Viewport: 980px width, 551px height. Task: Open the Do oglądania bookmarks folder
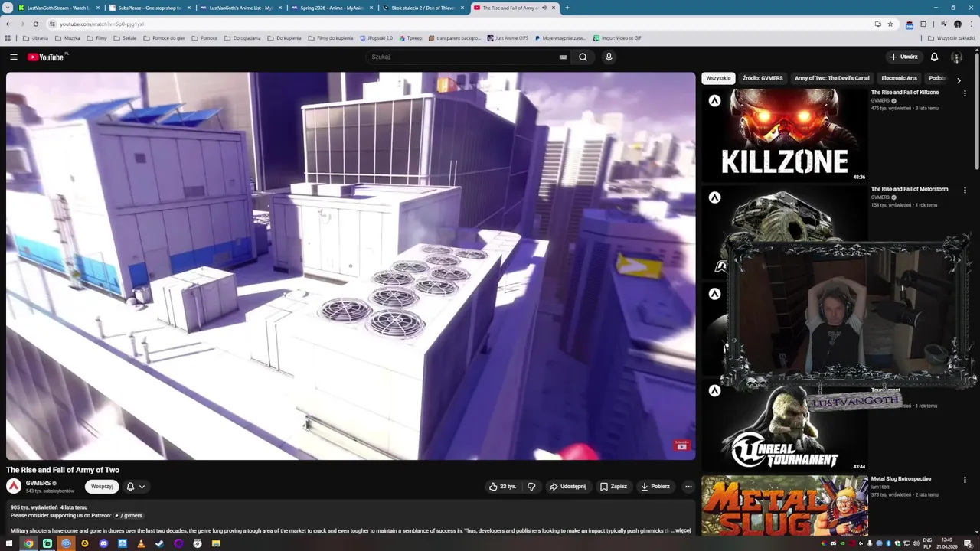click(x=242, y=38)
